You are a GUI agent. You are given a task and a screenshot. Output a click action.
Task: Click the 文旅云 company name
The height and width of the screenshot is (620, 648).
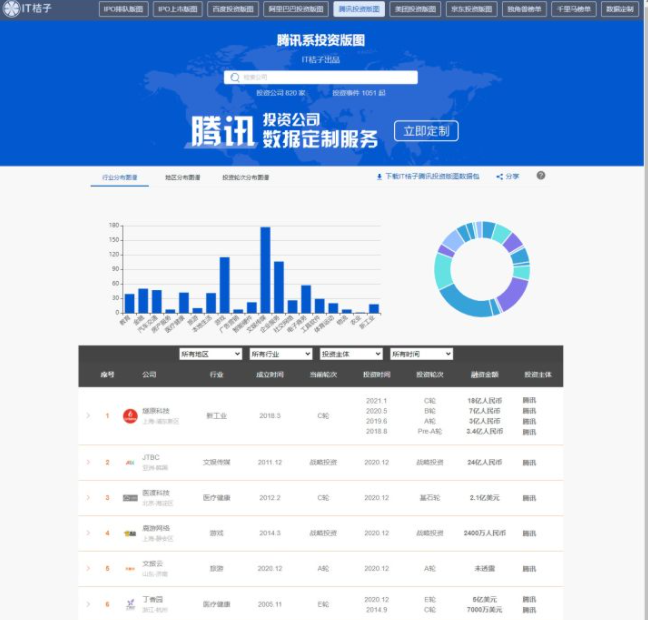[x=153, y=564]
